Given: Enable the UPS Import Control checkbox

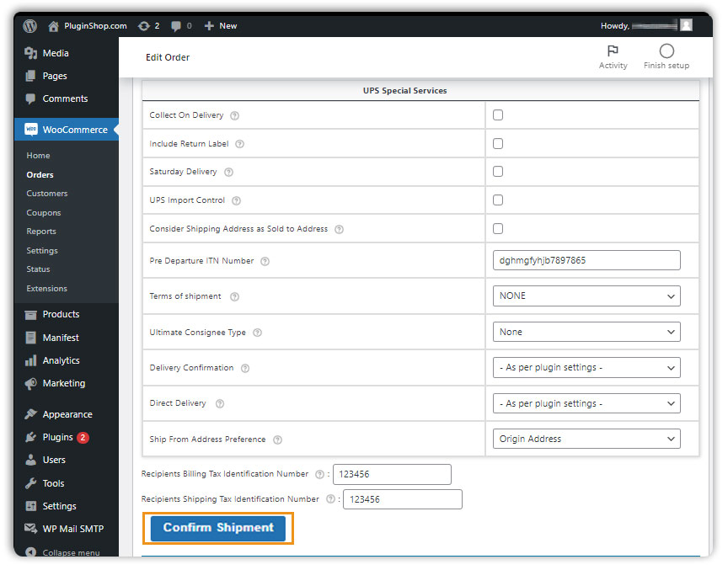Looking at the screenshot, I should pyautogui.click(x=498, y=200).
